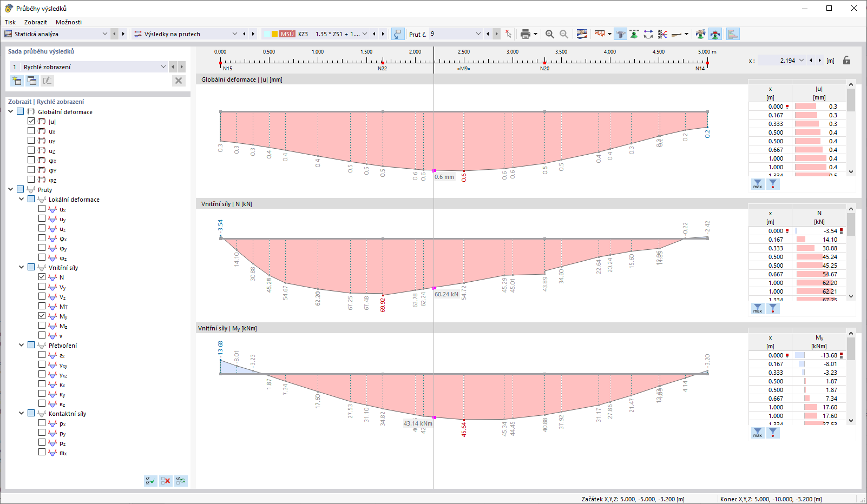Click the scrollbar thumb of the |u| table

coord(851,100)
